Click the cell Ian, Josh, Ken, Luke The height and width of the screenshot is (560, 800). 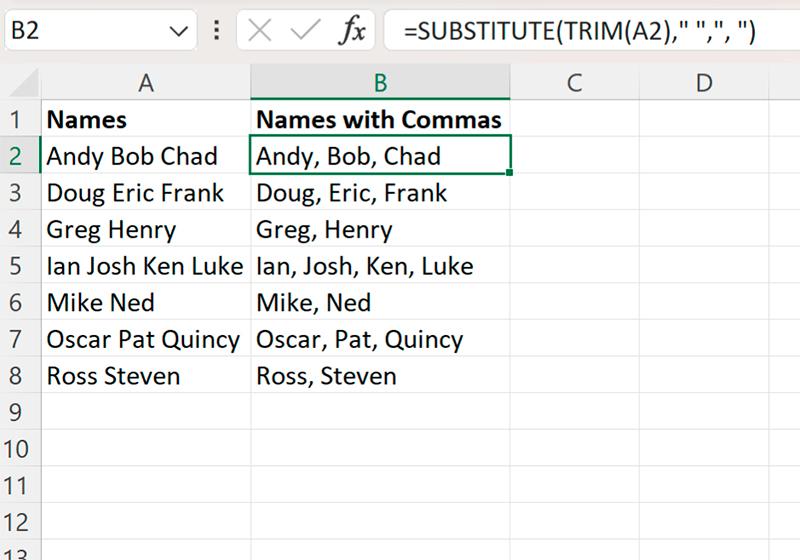(381, 266)
